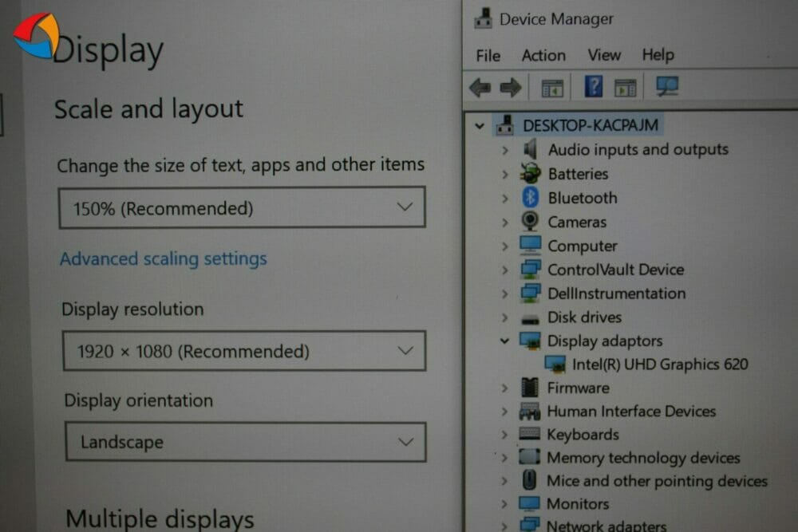Click the Batteries category icon

point(531,173)
